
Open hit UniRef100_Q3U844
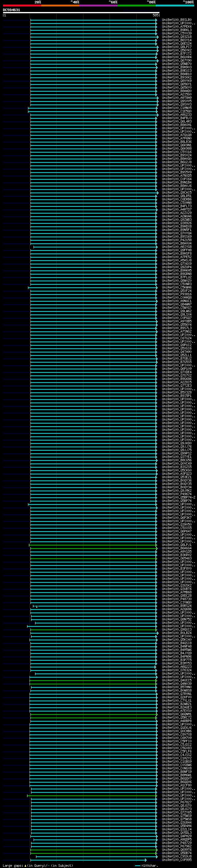176,822
